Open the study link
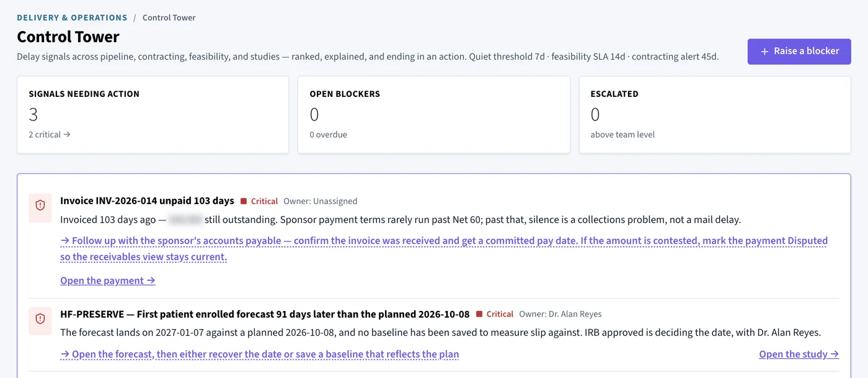 point(799,354)
